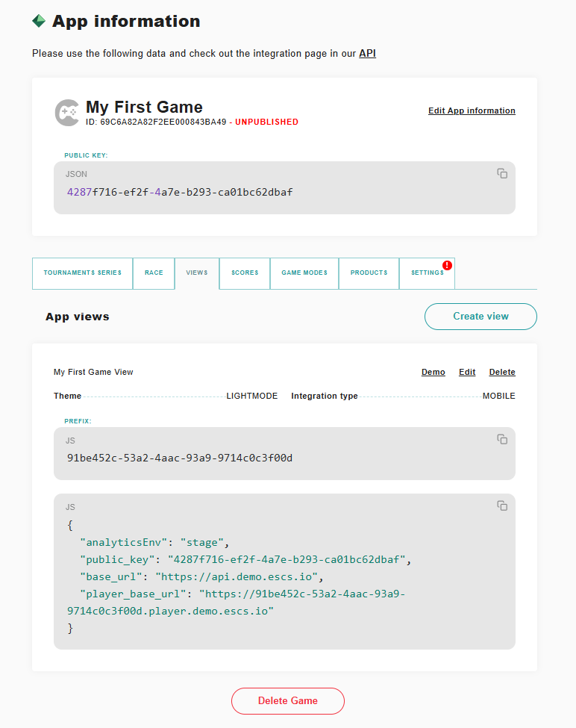Copy the JS config JSON block
576x728 pixels.
tap(502, 505)
